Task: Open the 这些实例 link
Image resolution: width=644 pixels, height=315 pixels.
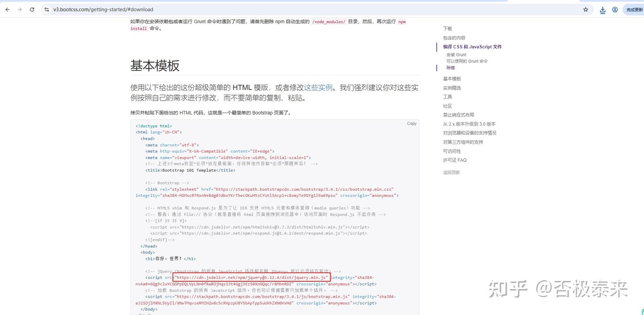Action: pos(318,88)
